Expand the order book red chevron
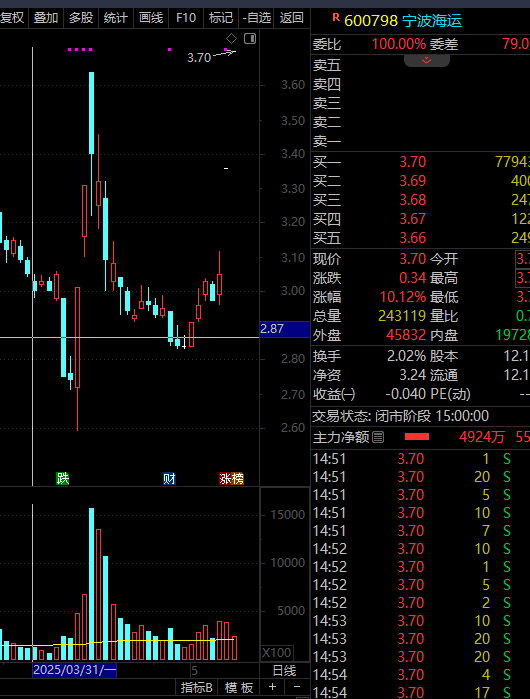The height and width of the screenshot is (699, 530). coord(427,60)
